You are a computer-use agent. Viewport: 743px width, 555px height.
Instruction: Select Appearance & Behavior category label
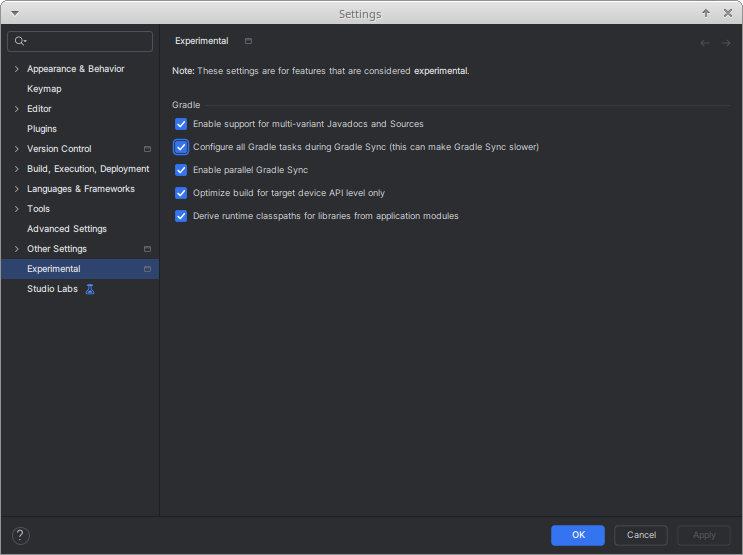[x=75, y=69]
